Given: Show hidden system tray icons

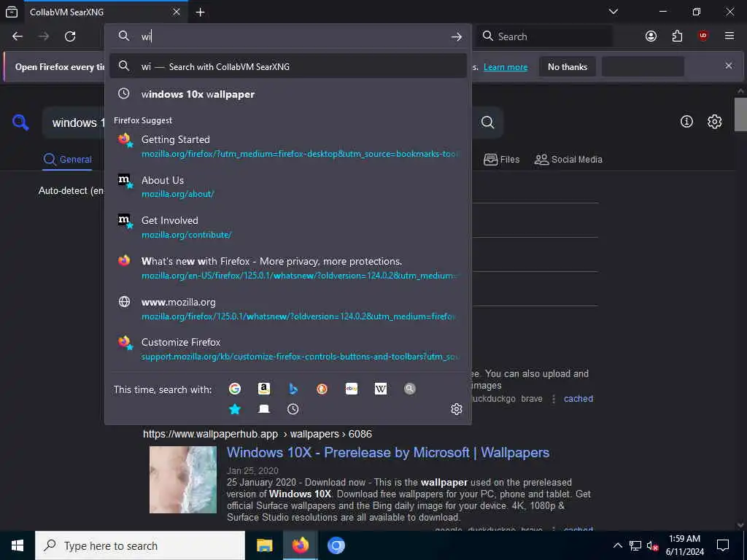Looking at the screenshot, I should click(617, 545).
